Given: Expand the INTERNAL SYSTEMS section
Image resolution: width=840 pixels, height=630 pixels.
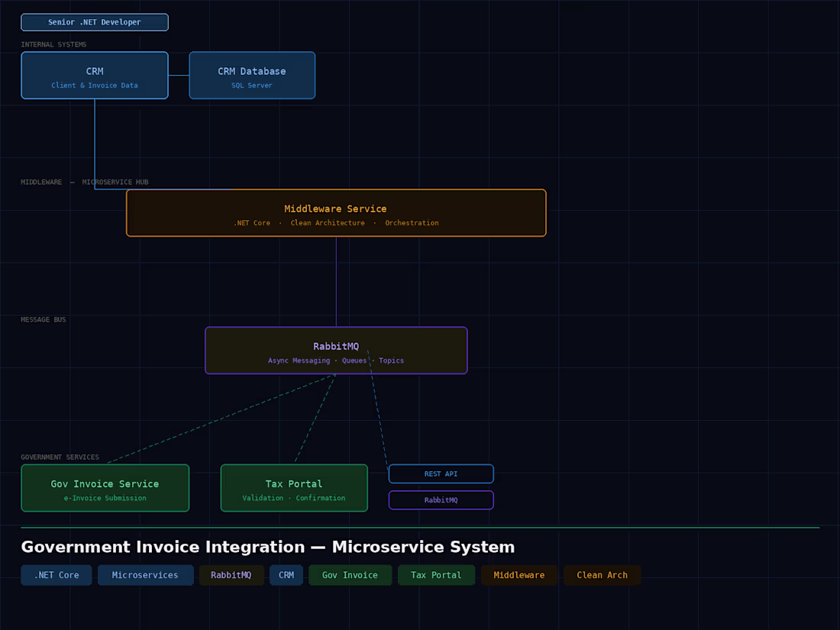Looking at the screenshot, I should pos(53,44).
